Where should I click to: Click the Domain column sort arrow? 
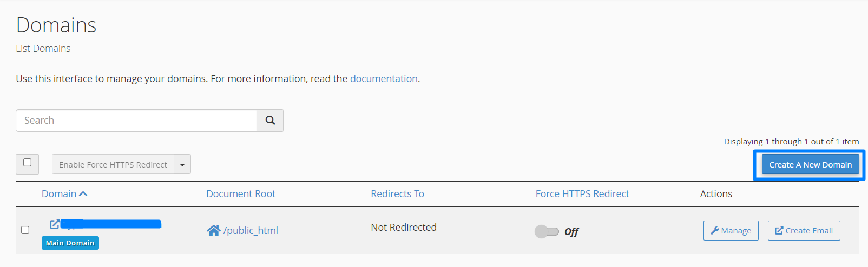(83, 194)
